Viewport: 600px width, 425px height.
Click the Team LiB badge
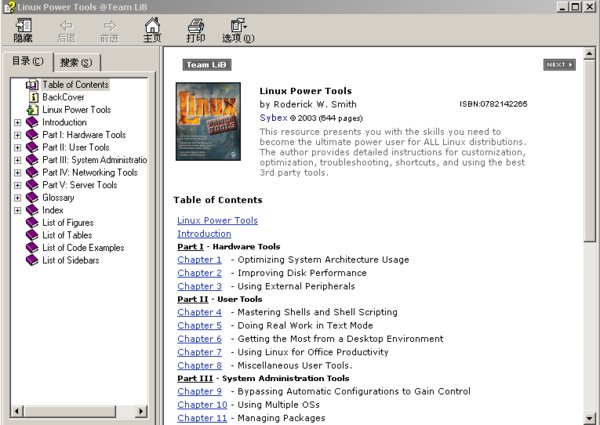point(208,65)
